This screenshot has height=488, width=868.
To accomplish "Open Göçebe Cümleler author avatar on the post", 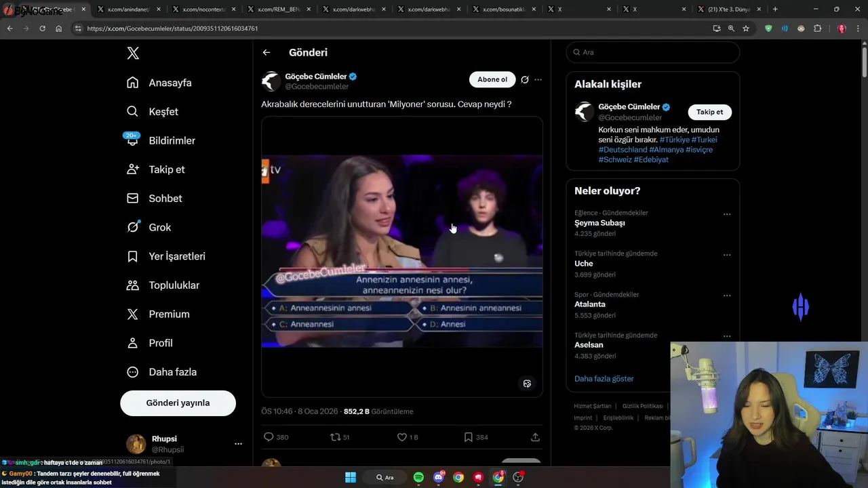I will pos(271,81).
